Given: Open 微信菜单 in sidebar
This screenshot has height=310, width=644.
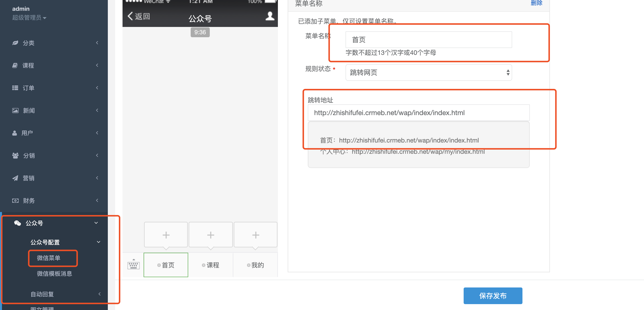Looking at the screenshot, I should 49,258.
